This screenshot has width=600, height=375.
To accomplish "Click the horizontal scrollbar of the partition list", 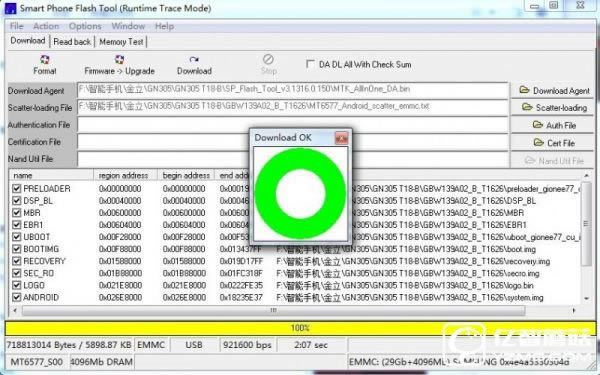I will (x=273, y=310).
